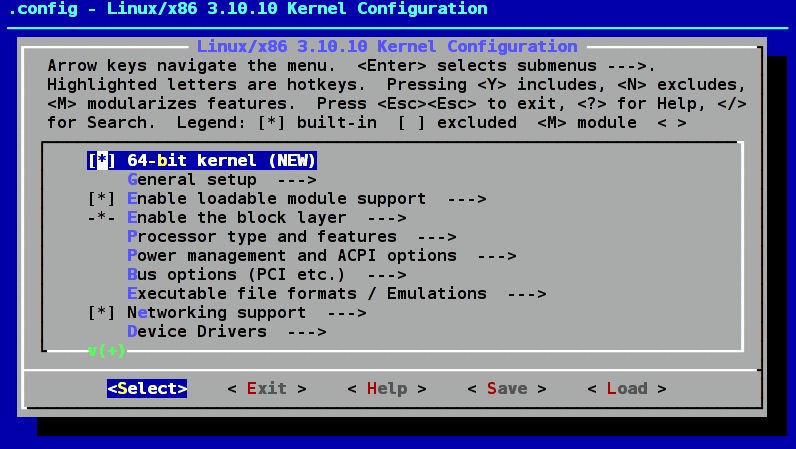Open Bus options (PCI etc.) submenu
This screenshot has height=449, width=796.
[267, 275]
